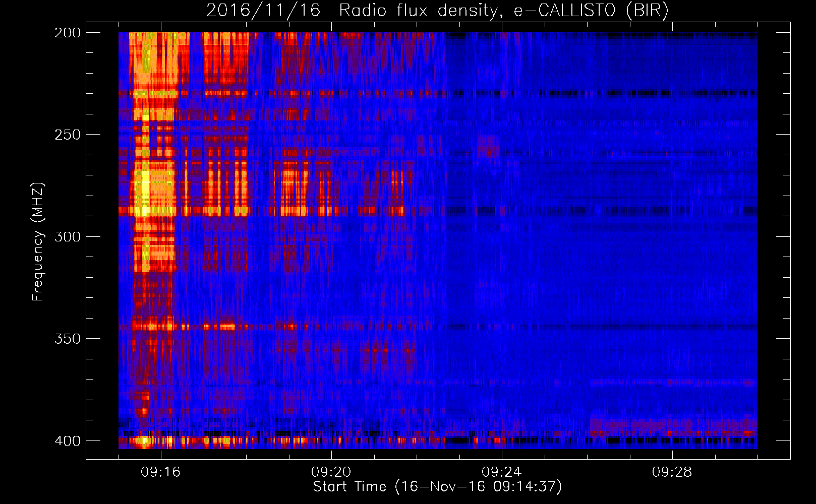
Task: Click the "09:16" time tick label
Action: (161, 472)
